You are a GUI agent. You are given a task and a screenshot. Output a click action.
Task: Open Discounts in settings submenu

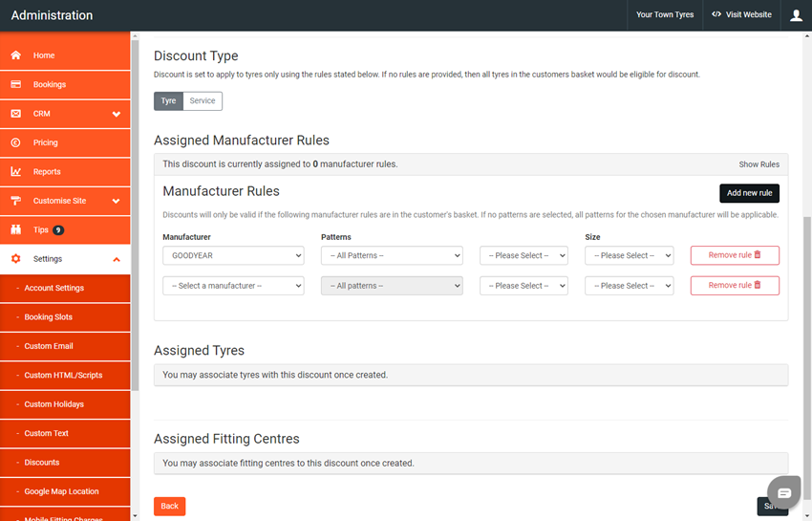pyautogui.click(x=42, y=463)
